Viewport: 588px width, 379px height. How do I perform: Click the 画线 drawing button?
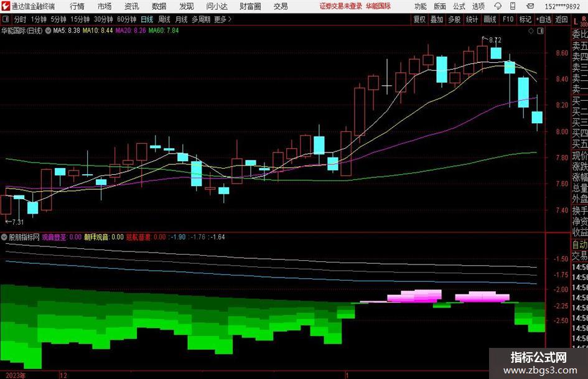pyautogui.click(x=490, y=19)
